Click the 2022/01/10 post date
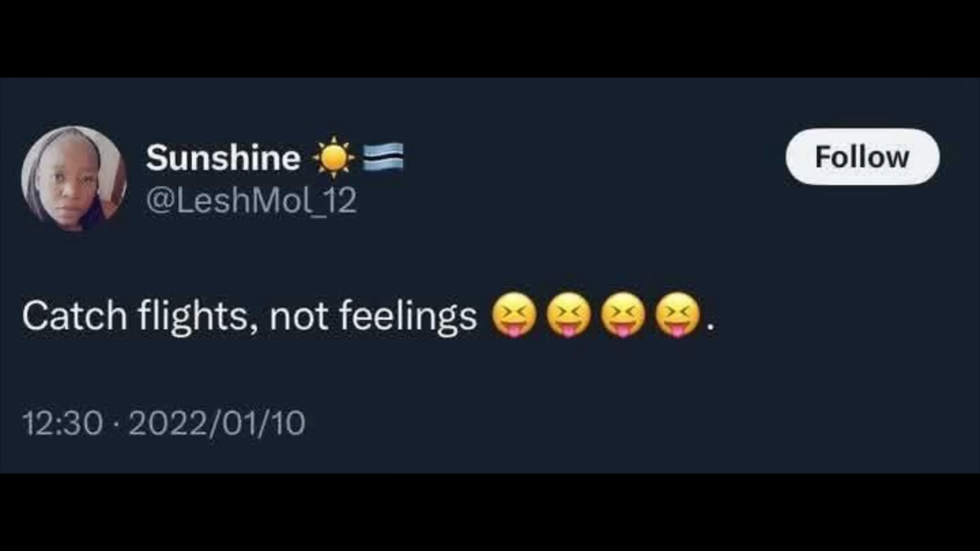This screenshot has height=551, width=980. point(217,423)
